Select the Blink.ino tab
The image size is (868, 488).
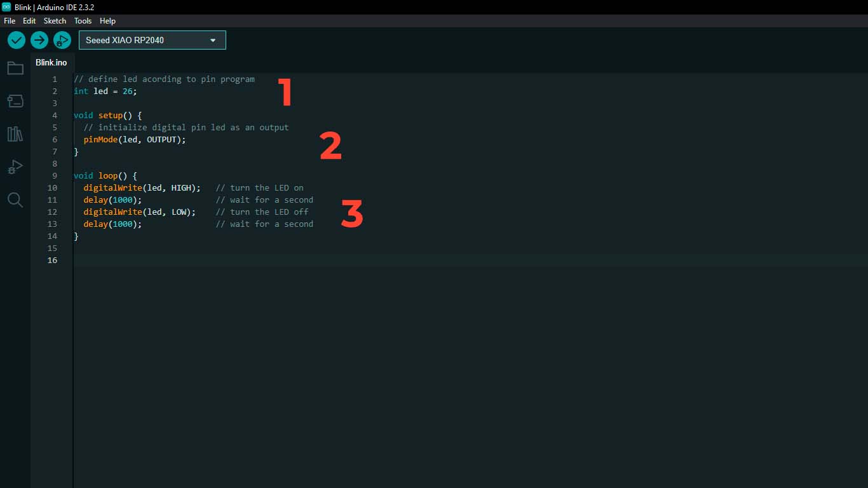(x=51, y=62)
